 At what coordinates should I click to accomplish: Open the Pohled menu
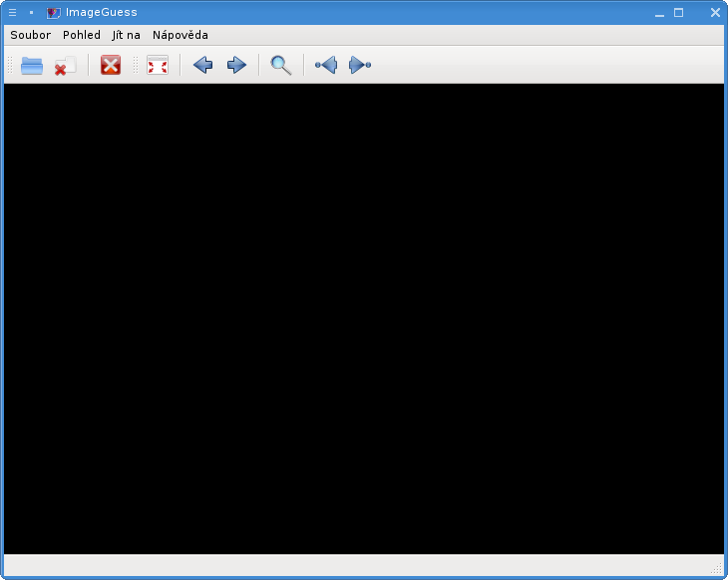[x=82, y=35]
